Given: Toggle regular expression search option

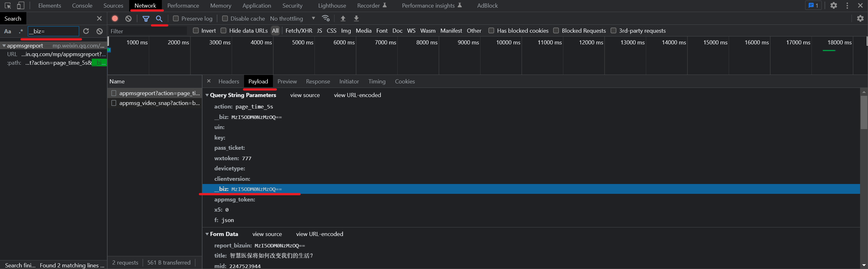Looking at the screenshot, I should click(x=21, y=31).
